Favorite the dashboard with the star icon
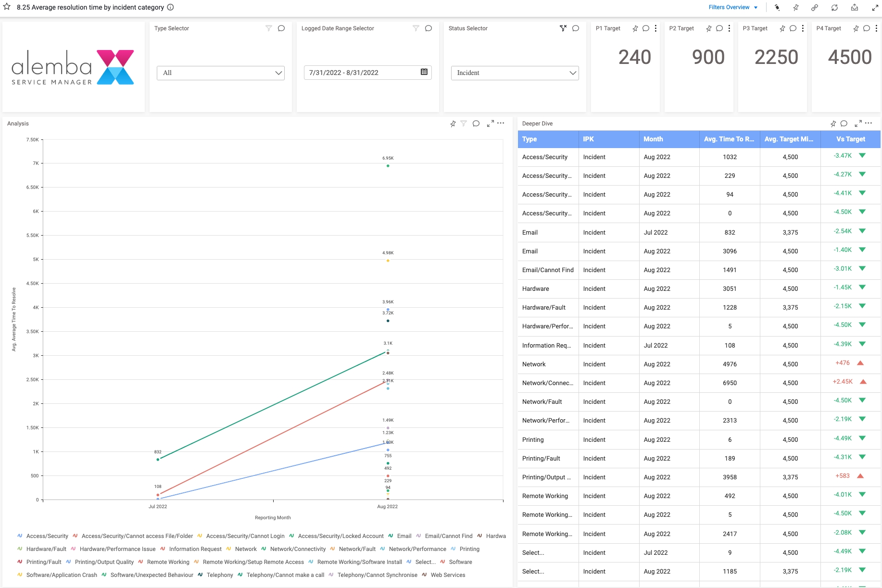This screenshot has height=588, width=882. click(7, 7)
